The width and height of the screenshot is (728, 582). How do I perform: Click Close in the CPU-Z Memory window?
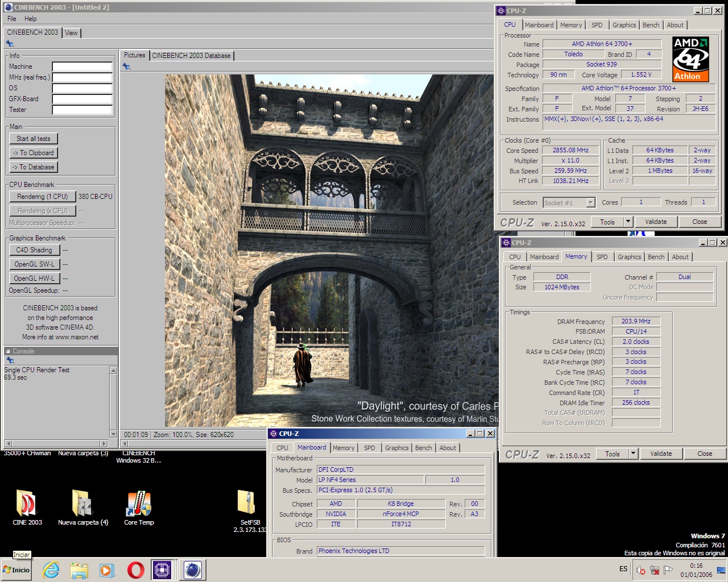point(705,454)
